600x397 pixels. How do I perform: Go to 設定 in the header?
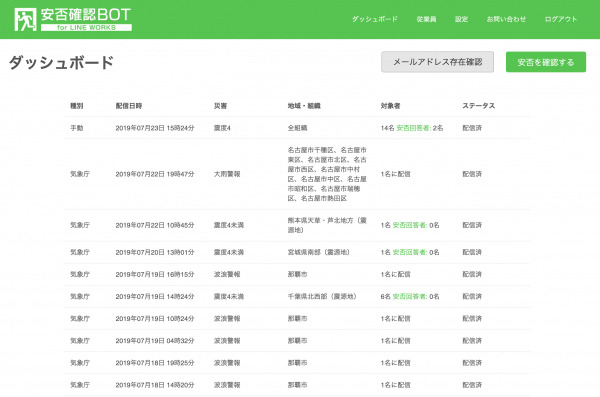pos(461,19)
